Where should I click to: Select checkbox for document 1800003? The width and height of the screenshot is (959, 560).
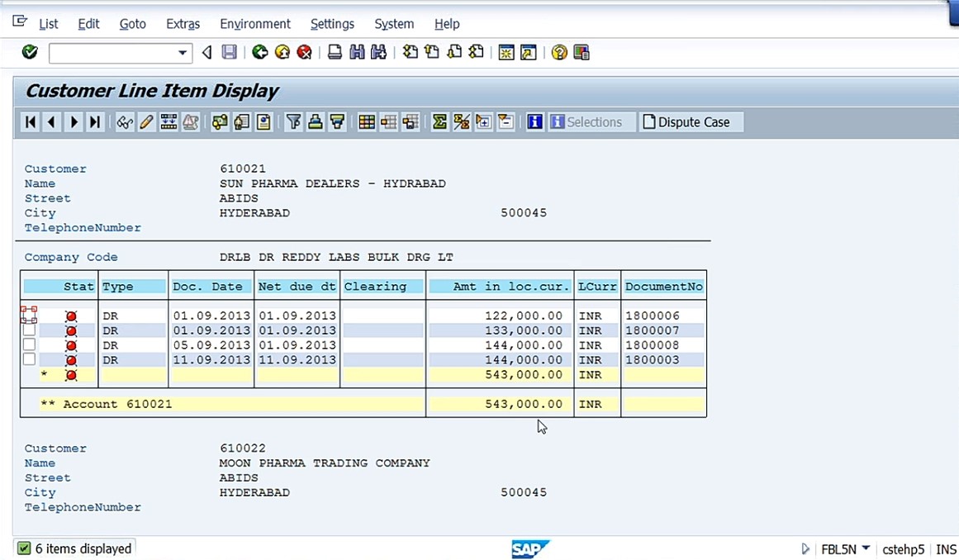pyautogui.click(x=29, y=358)
